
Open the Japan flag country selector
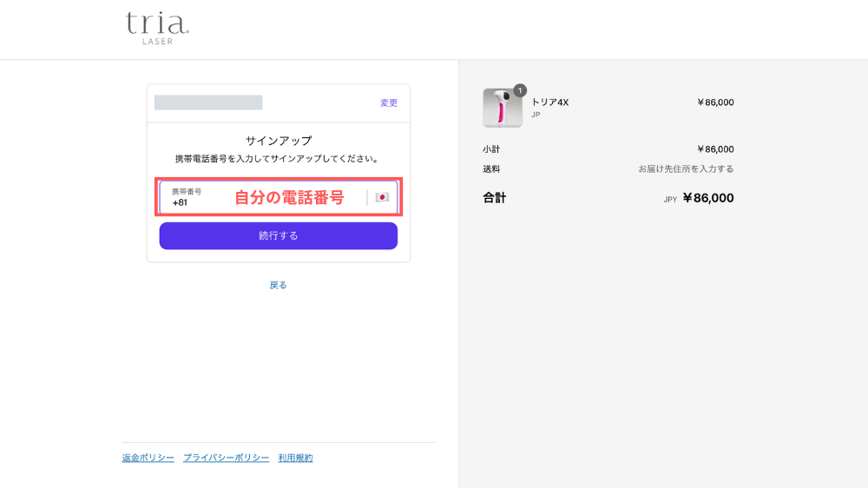click(x=382, y=197)
